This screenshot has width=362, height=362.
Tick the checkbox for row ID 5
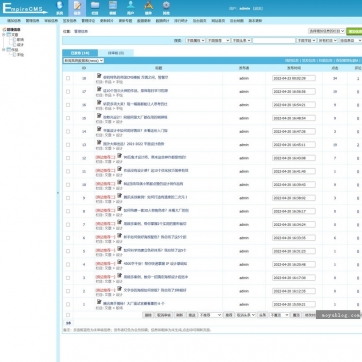68,251
